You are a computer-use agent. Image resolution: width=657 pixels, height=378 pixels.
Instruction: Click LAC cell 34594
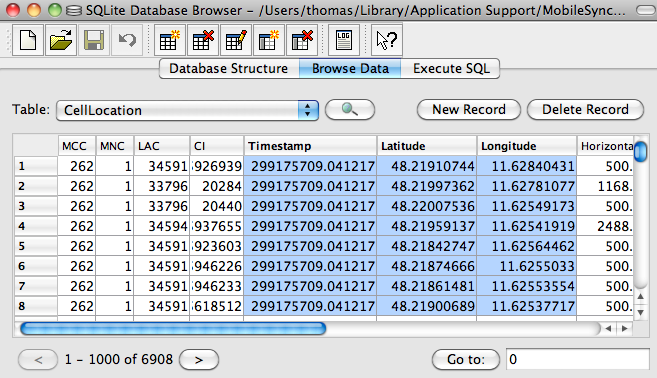click(x=162, y=226)
